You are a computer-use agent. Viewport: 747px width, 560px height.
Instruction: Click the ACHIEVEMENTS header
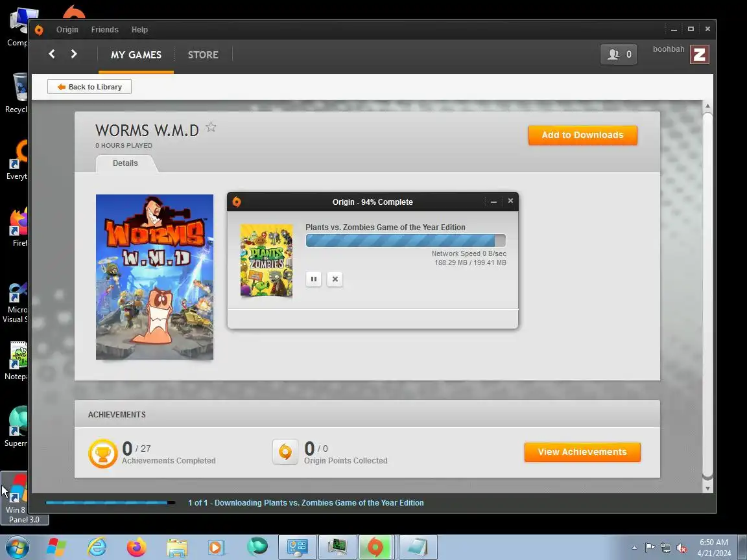pyautogui.click(x=117, y=414)
